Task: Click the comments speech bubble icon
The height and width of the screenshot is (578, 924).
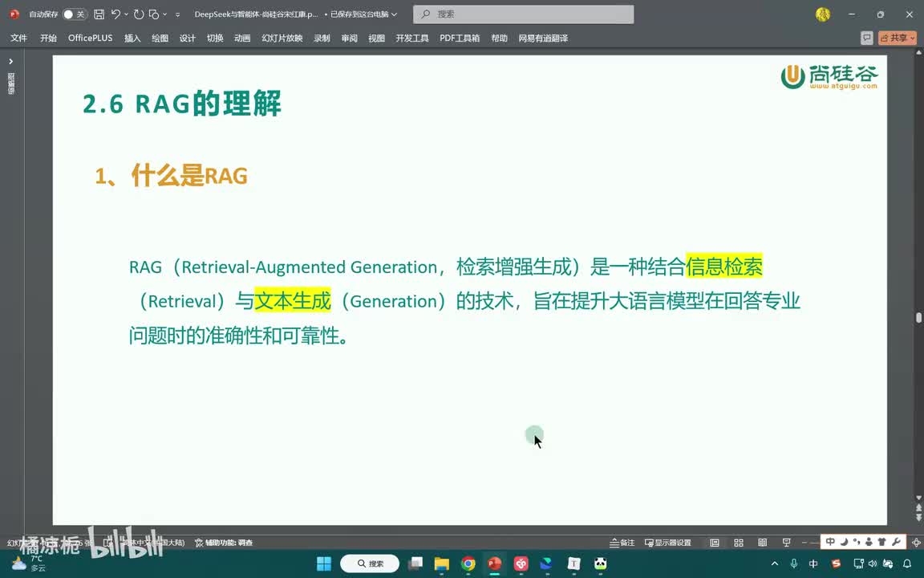Action: coord(866,38)
